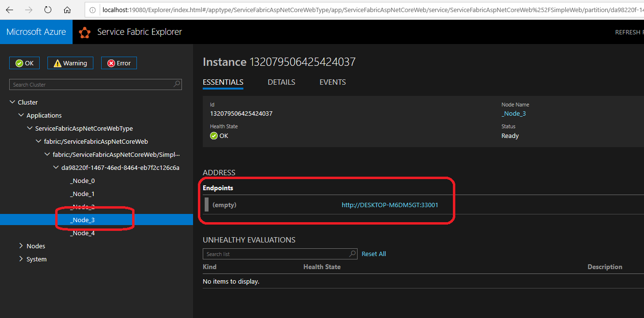Select _Node_3 in the tree
Viewport: 644px width, 318px height.
click(x=82, y=220)
